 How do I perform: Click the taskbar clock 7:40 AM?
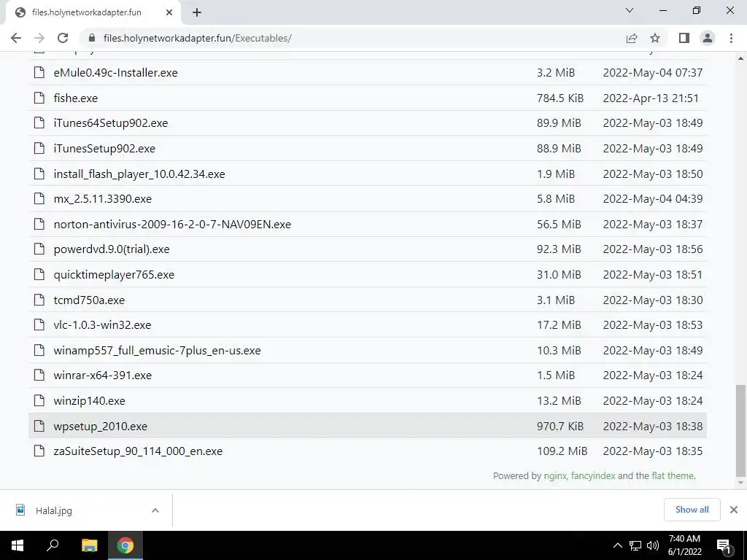click(684, 545)
